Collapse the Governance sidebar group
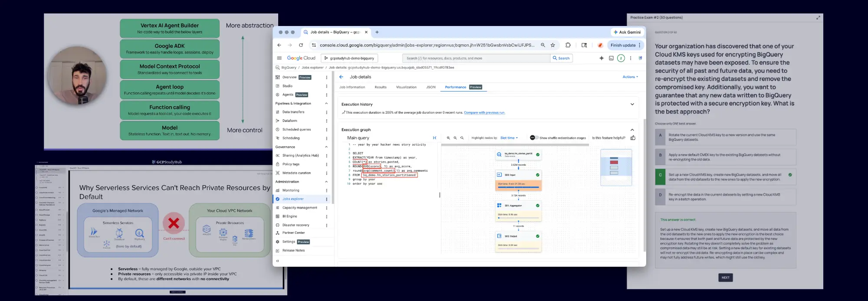Screen dimensions: 868x301 pyautogui.click(x=326, y=147)
